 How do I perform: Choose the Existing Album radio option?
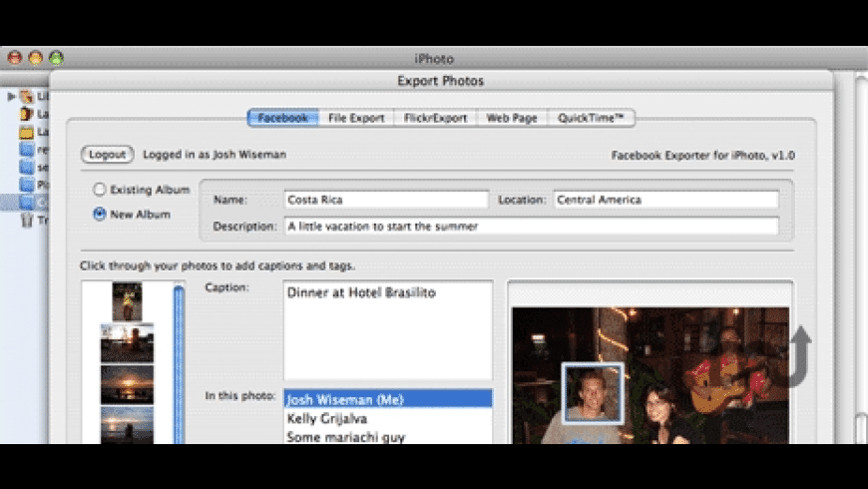click(x=99, y=190)
